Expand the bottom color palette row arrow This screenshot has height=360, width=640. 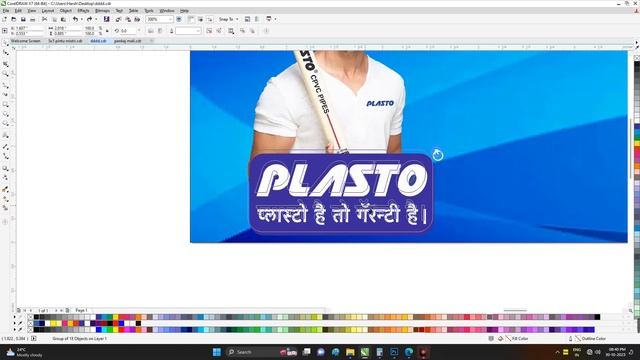click(15, 329)
